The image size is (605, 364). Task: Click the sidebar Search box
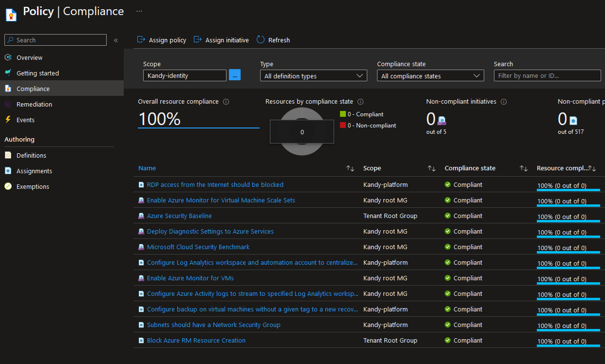click(x=55, y=40)
